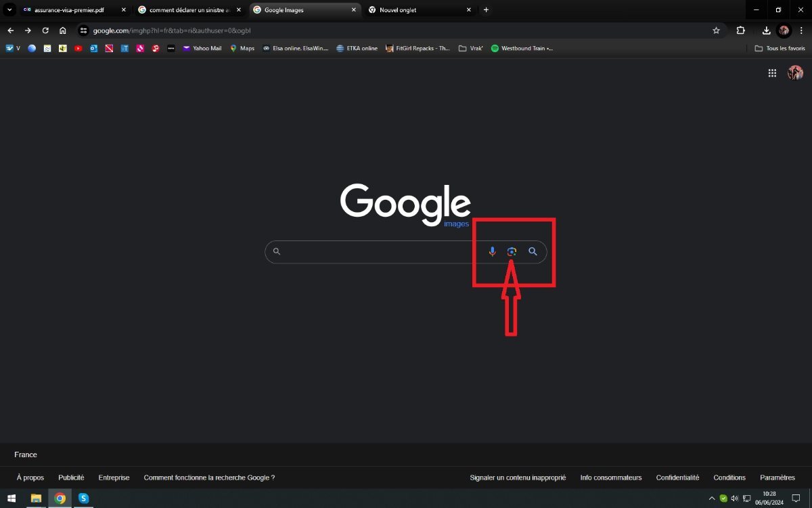Open Google Lens image search

(512, 251)
